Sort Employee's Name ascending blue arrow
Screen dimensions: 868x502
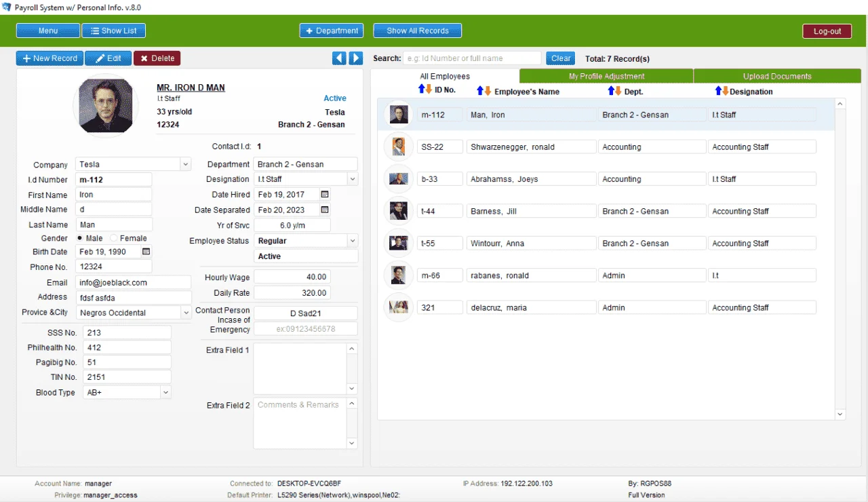[481, 91]
